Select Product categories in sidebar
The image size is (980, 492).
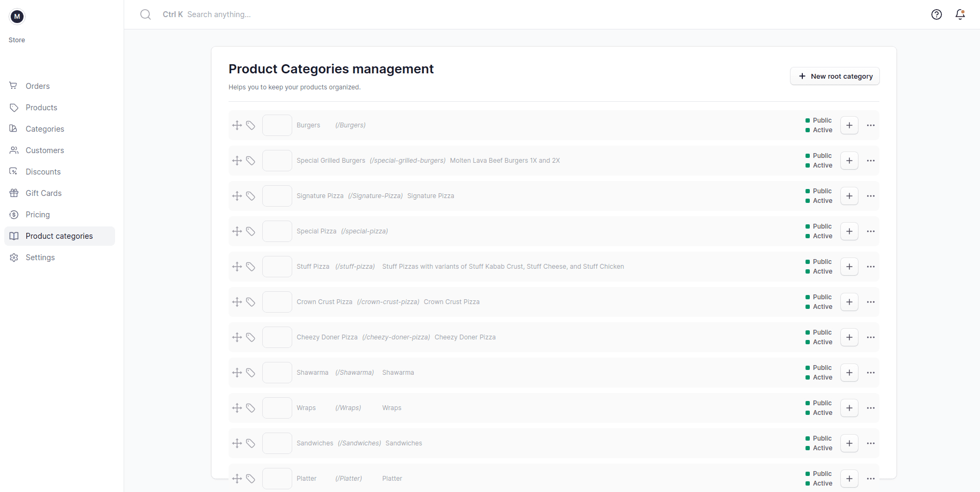pyautogui.click(x=59, y=236)
